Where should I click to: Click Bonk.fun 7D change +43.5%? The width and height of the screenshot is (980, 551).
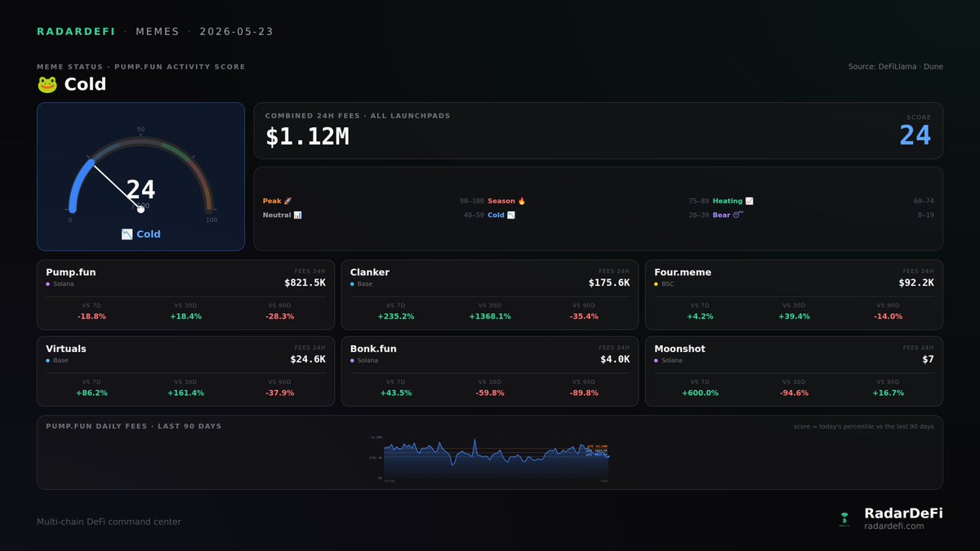tap(396, 393)
